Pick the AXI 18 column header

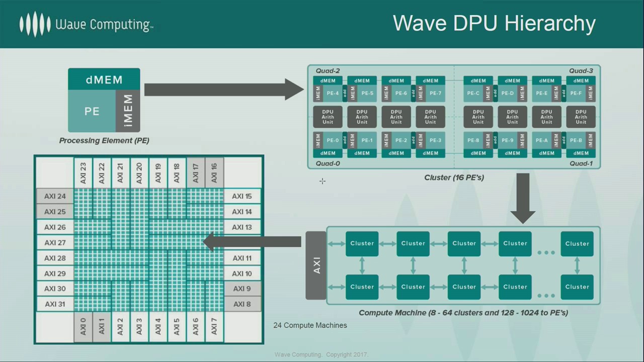point(177,172)
